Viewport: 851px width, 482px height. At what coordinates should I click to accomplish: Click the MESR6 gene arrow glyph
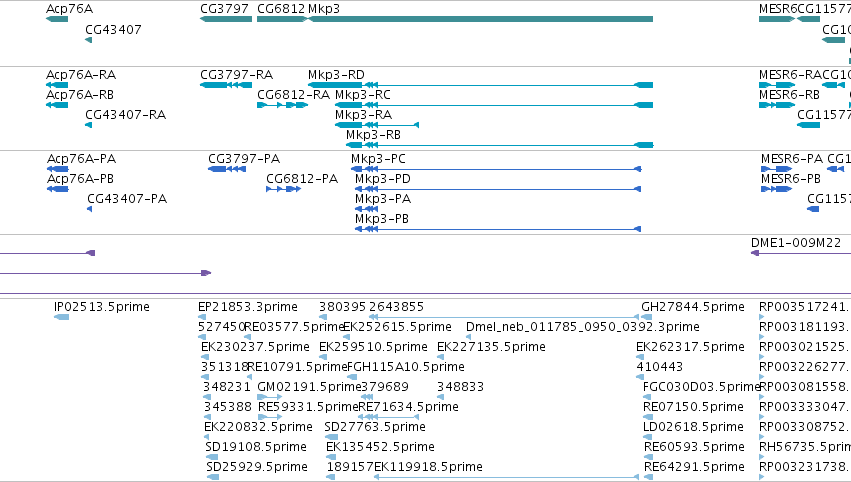pos(777,19)
